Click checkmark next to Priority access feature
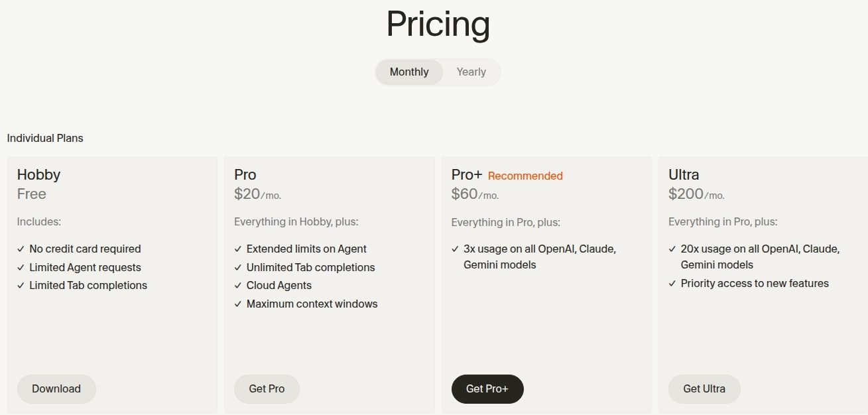 coord(672,284)
